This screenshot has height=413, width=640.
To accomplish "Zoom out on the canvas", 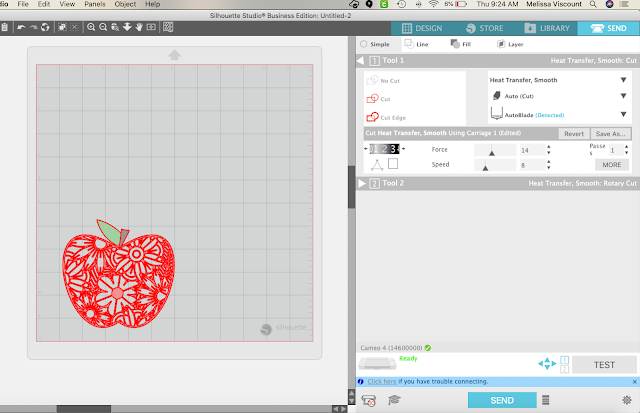I will (103, 27).
